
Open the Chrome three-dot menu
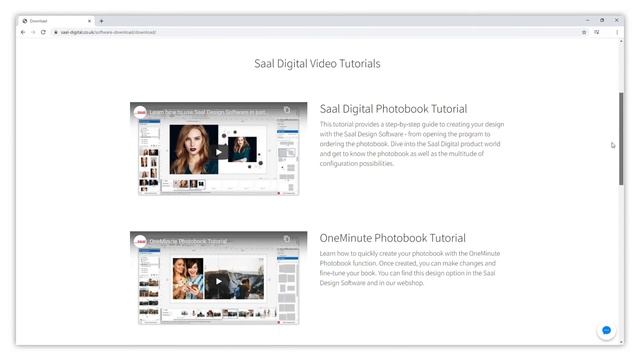click(x=617, y=32)
